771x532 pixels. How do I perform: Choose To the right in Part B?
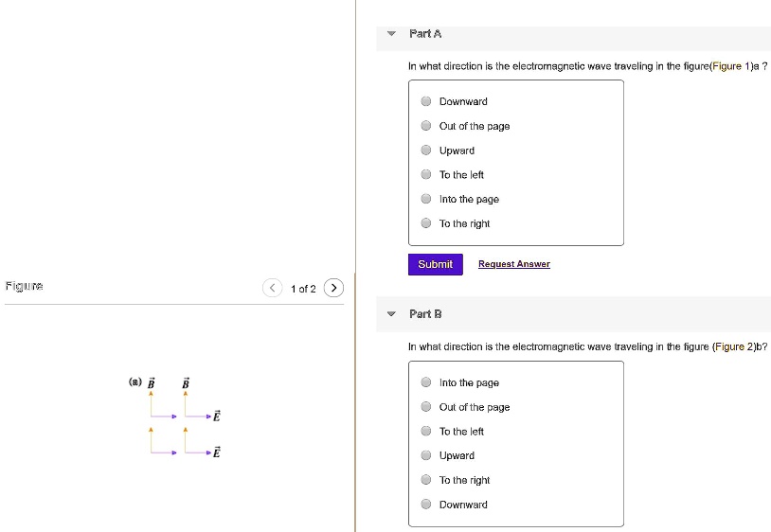426,481
